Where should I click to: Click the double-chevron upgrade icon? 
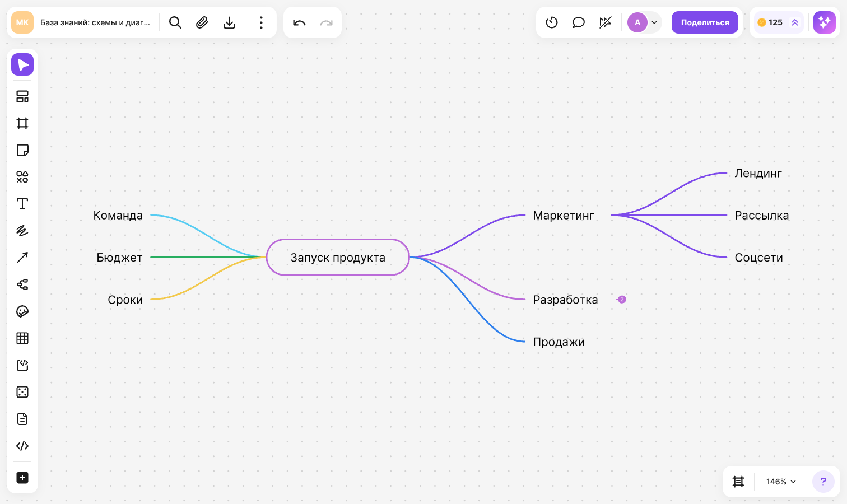795,22
